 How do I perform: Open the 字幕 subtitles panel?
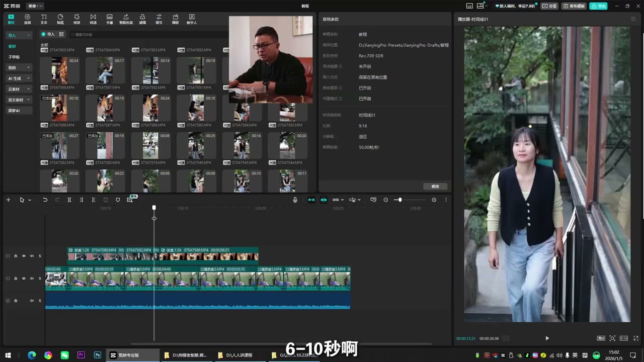(x=109, y=19)
